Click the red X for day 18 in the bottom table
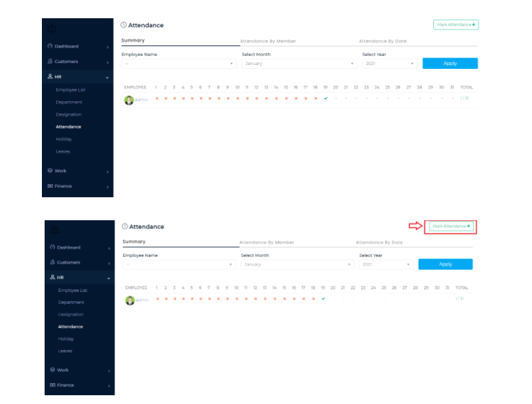532x404 pixels. (x=313, y=299)
